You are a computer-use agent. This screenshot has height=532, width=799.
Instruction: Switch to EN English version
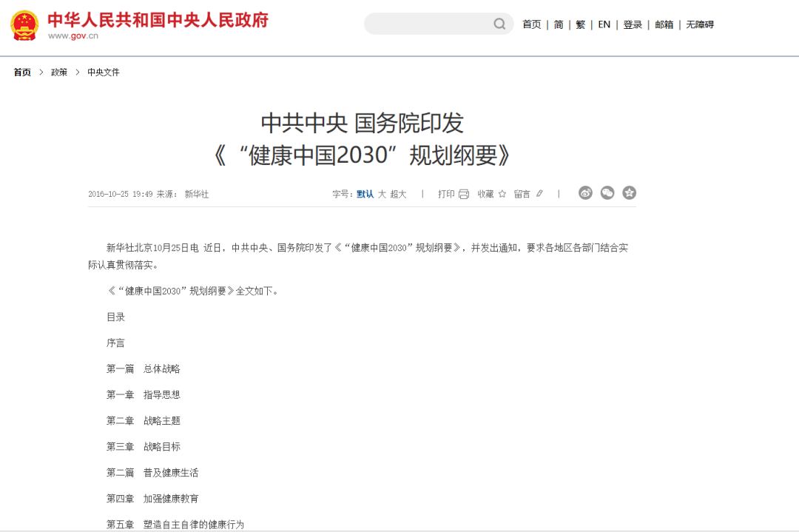(x=604, y=24)
